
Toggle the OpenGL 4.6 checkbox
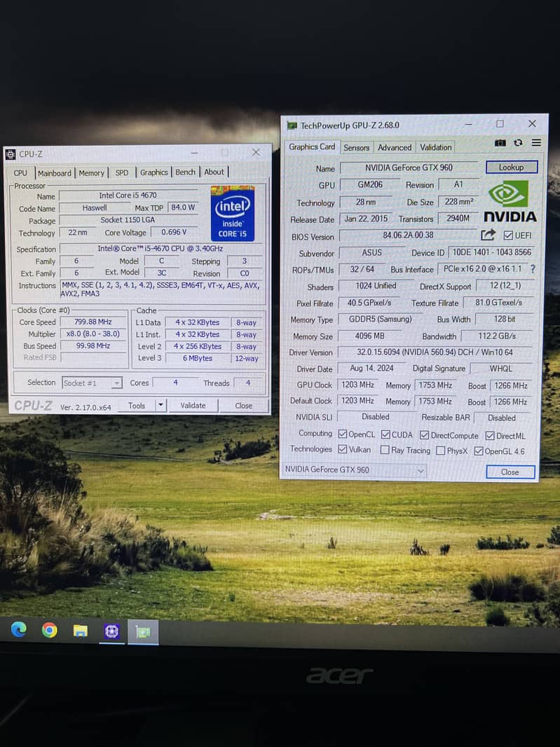(479, 451)
